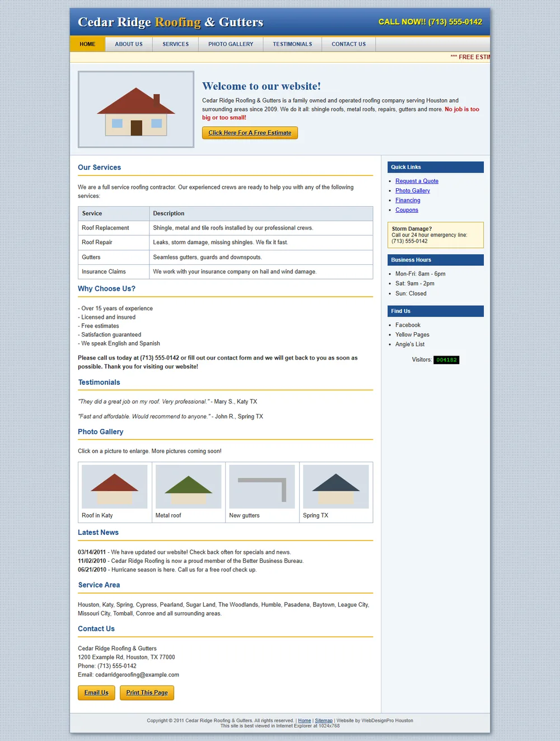Open the Request a Quote quick link
The image size is (560, 741).
pos(417,181)
